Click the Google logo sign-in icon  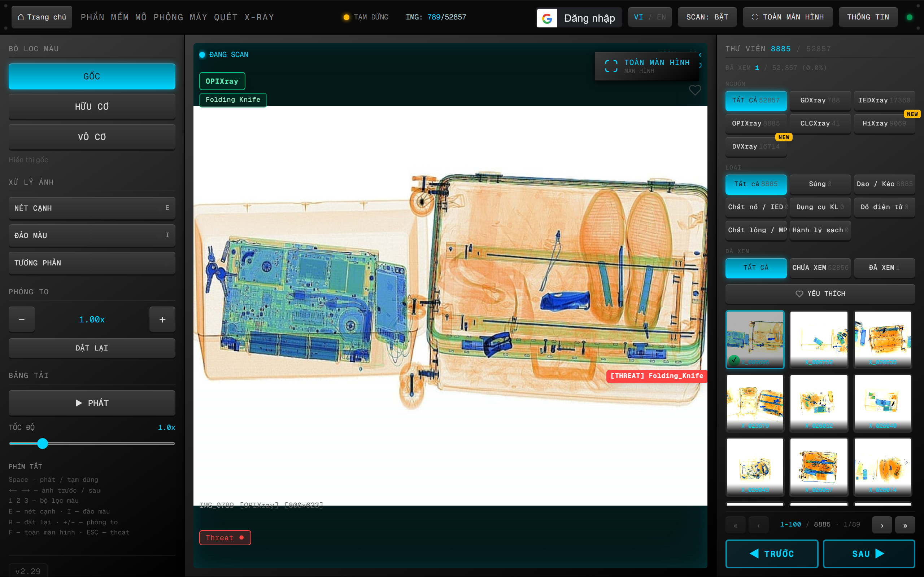tap(547, 18)
